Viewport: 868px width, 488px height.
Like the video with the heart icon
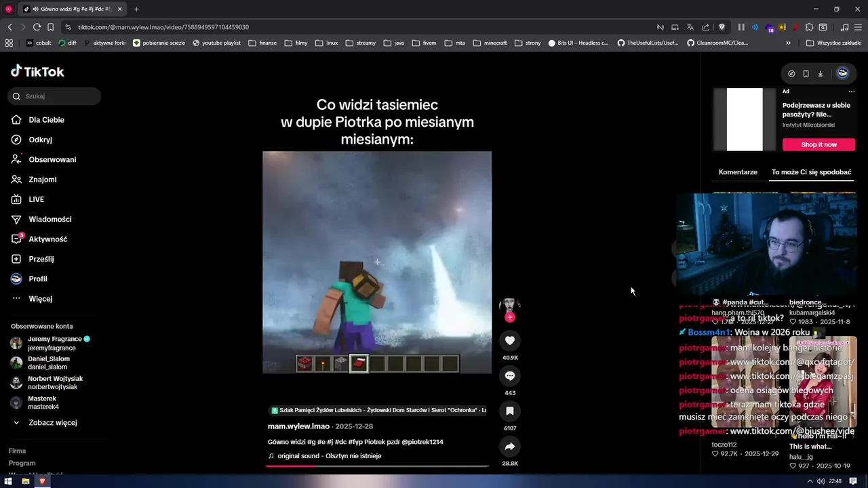pyautogui.click(x=510, y=340)
